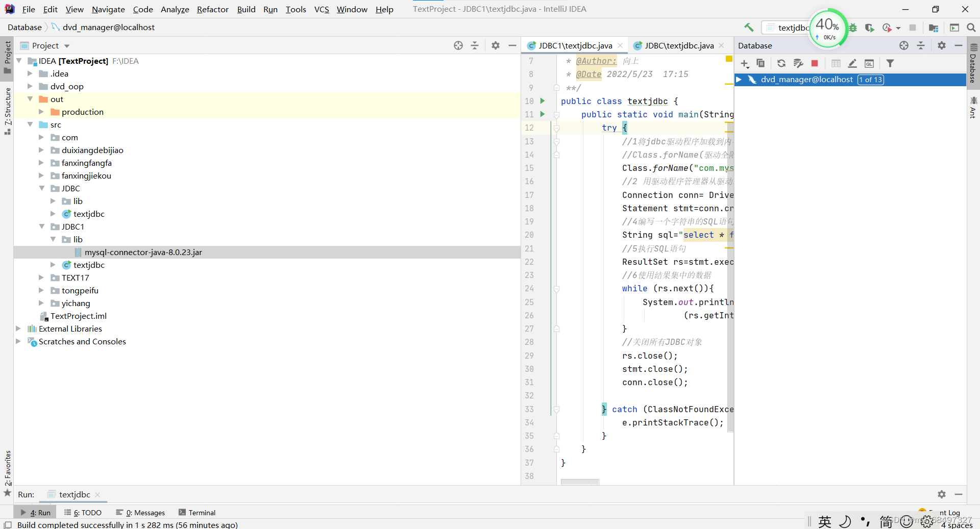This screenshot has height=529, width=980.
Task: Toggle the Structure tool window stripe
Action: pyautogui.click(x=7, y=111)
